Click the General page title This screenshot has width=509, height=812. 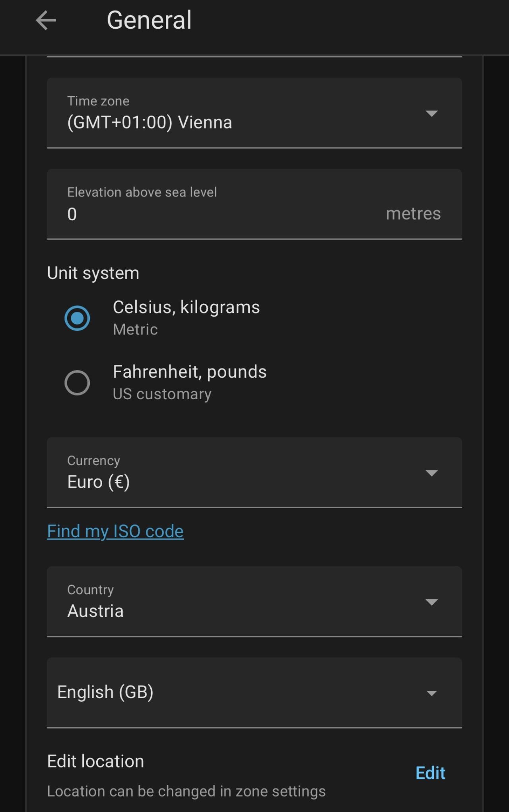tap(149, 20)
